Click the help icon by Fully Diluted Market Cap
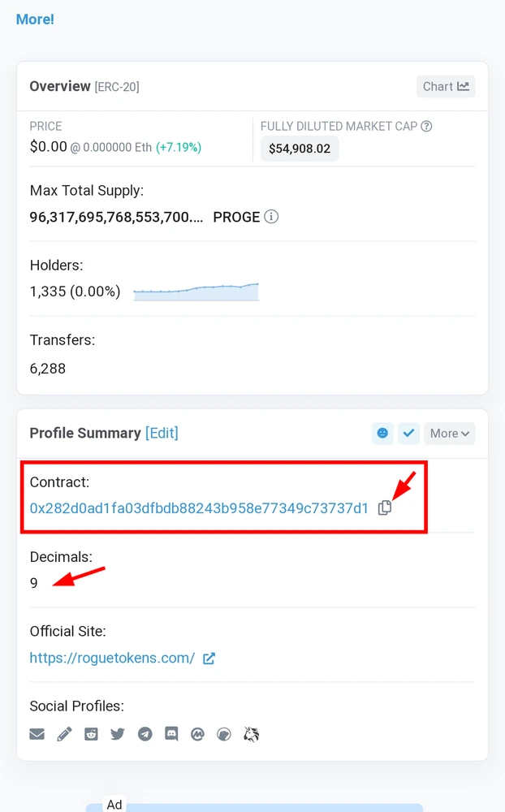The height and width of the screenshot is (812, 505). (x=426, y=126)
